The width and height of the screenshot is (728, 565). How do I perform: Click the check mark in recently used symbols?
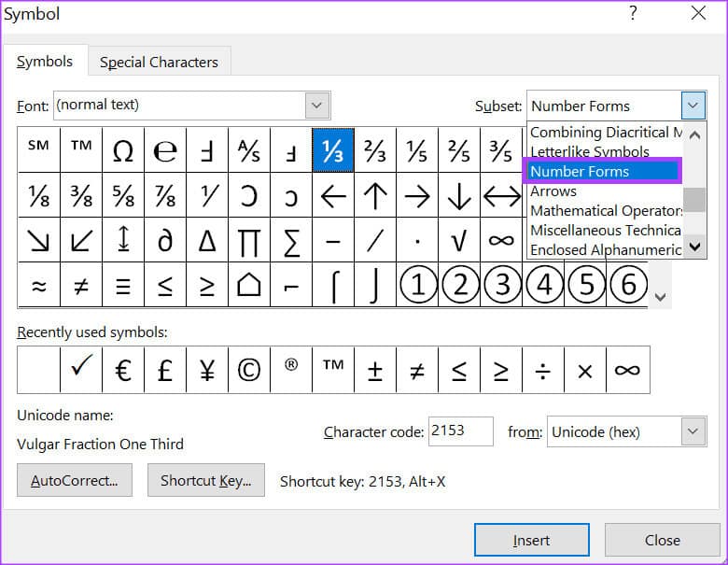coord(81,370)
